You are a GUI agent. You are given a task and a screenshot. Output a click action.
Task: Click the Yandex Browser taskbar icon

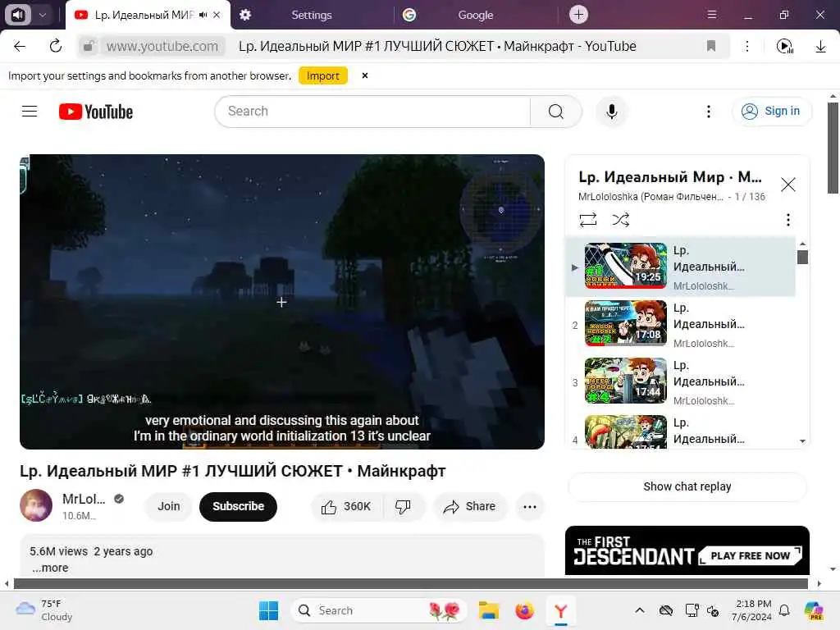coord(561,610)
